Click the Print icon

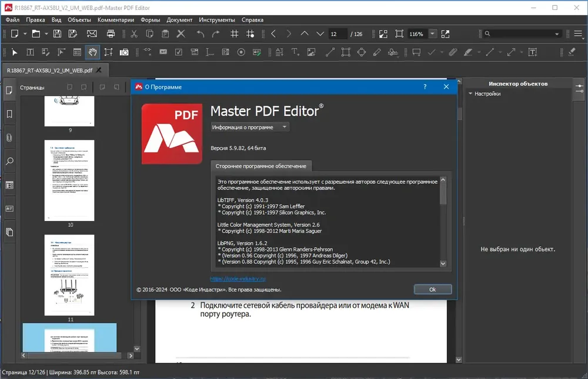pos(111,33)
